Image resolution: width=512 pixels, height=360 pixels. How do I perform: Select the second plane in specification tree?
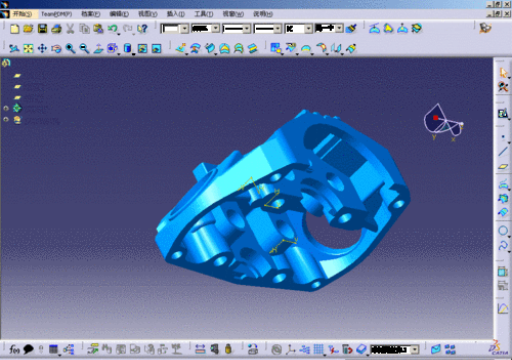coord(17,87)
